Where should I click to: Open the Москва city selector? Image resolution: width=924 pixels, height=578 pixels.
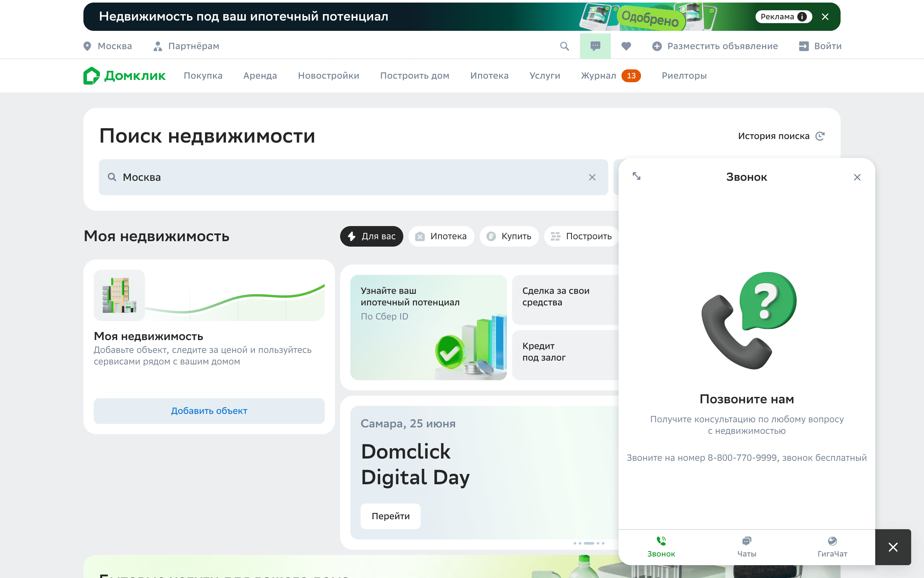pyautogui.click(x=108, y=46)
